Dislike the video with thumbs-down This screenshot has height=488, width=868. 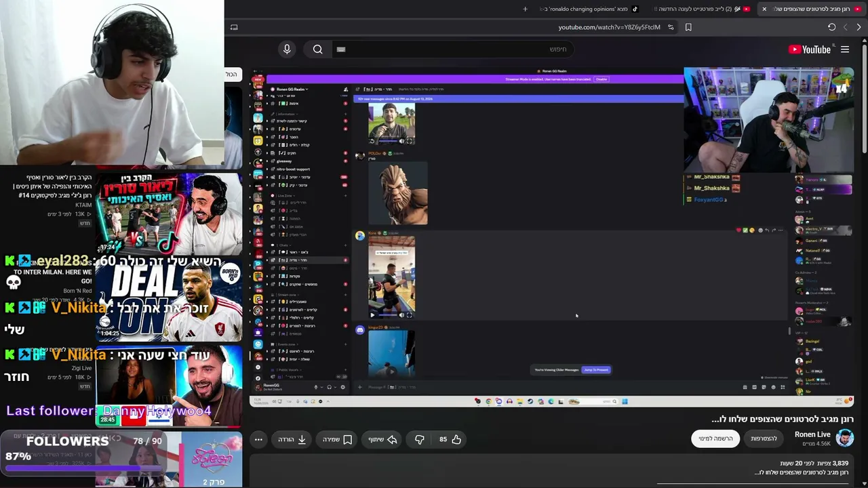coord(420,439)
